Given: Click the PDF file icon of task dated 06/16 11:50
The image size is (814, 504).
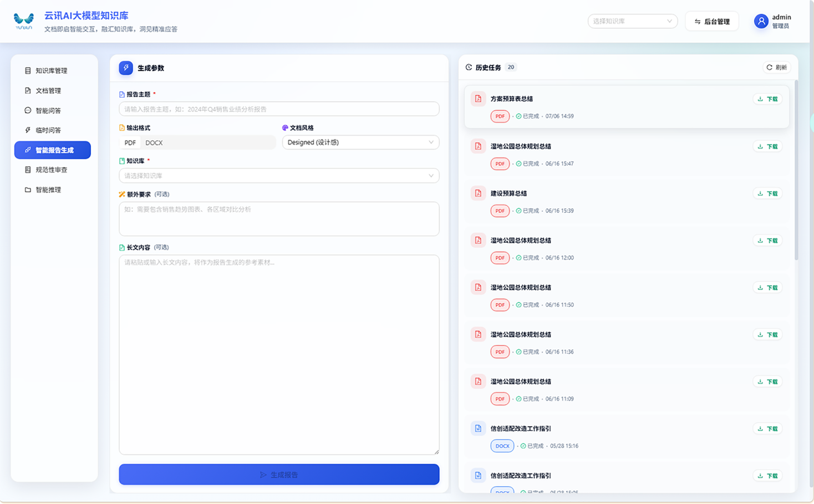Looking at the screenshot, I should (x=478, y=287).
